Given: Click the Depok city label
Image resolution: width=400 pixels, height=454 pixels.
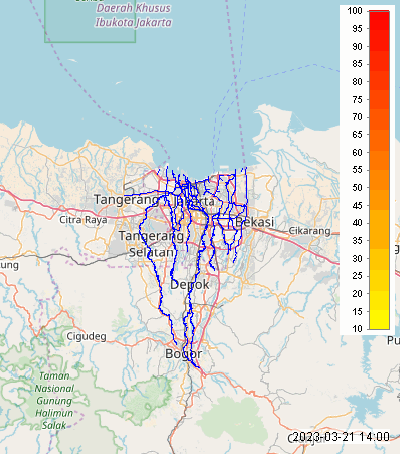Looking at the screenshot, I should (x=190, y=285).
